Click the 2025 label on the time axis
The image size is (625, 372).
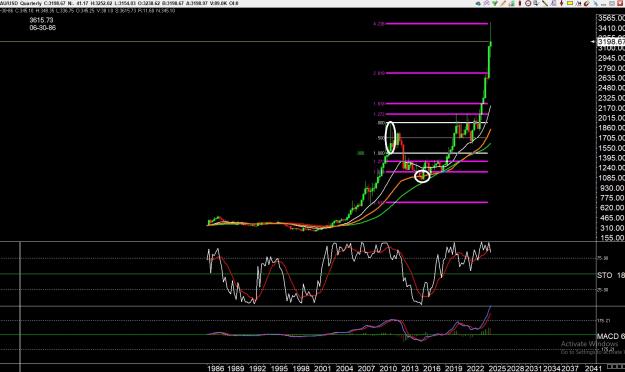[497, 368]
